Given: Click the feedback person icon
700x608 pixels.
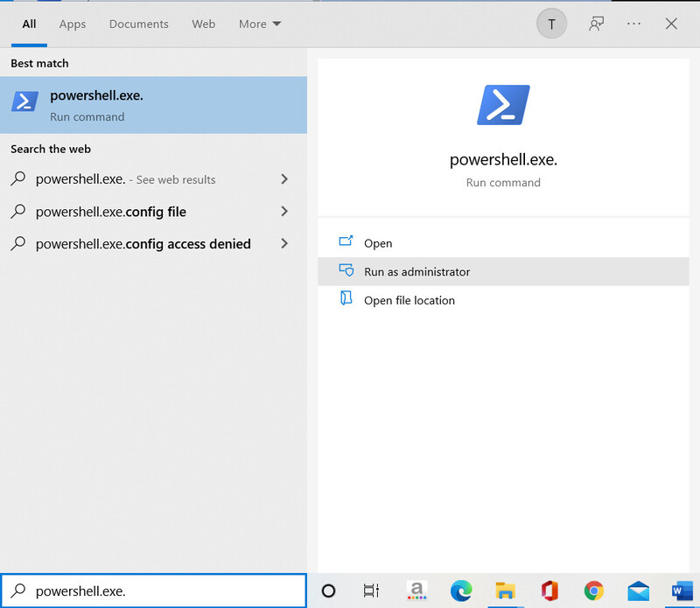Looking at the screenshot, I should pos(596,24).
